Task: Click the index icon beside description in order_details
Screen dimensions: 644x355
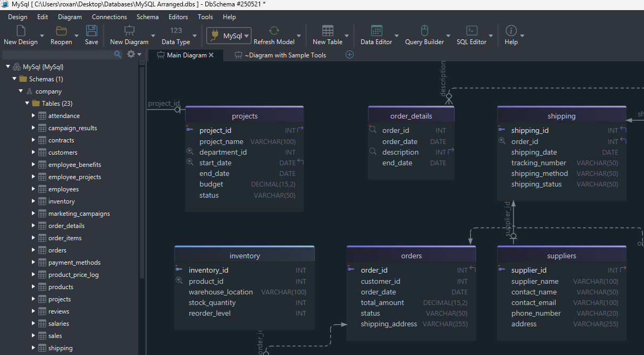Action: click(x=373, y=151)
